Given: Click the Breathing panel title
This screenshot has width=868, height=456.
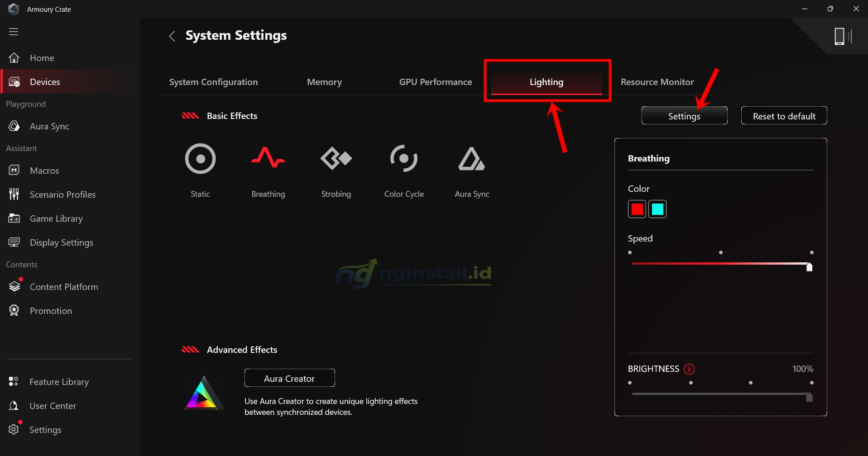Looking at the screenshot, I should (x=648, y=158).
